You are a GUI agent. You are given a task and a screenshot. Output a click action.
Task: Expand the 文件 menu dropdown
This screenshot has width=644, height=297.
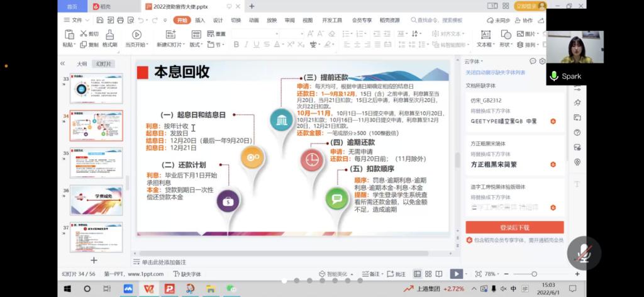(77, 20)
